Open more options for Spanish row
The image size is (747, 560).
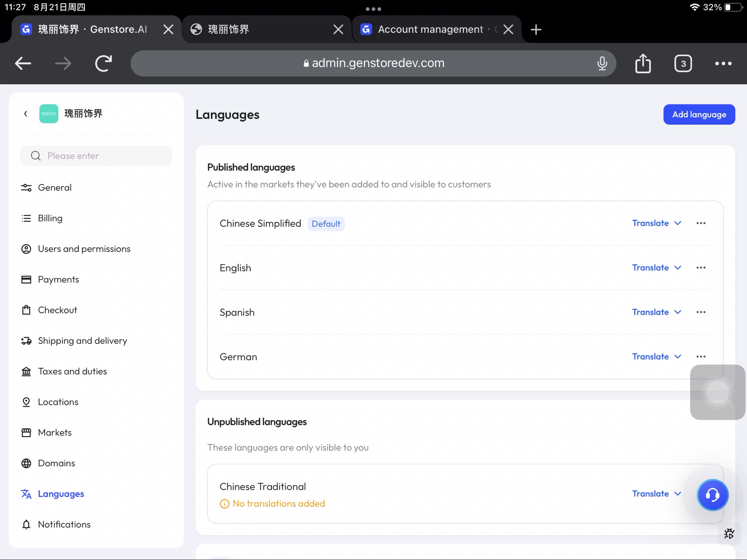[701, 312]
